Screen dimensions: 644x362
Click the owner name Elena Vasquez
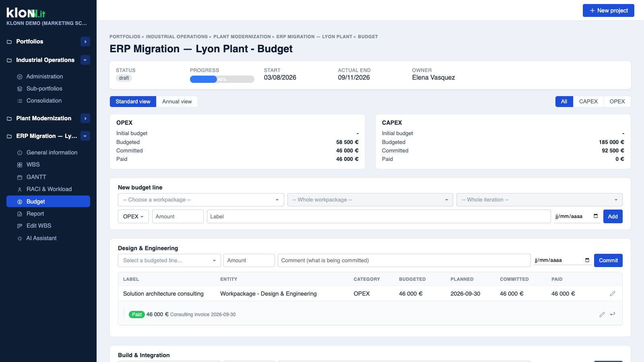point(433,78)
